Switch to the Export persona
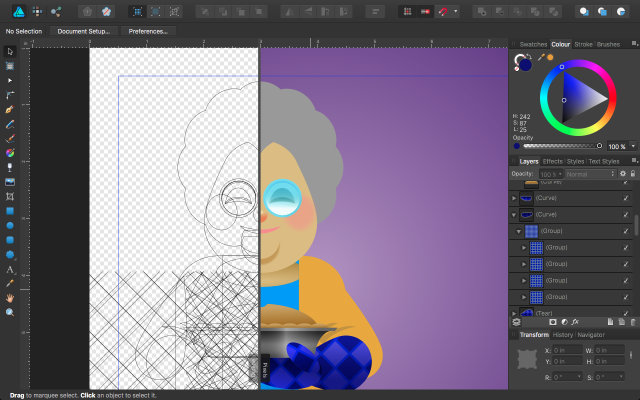Screen dimensions: 640x400 point(56,11)
